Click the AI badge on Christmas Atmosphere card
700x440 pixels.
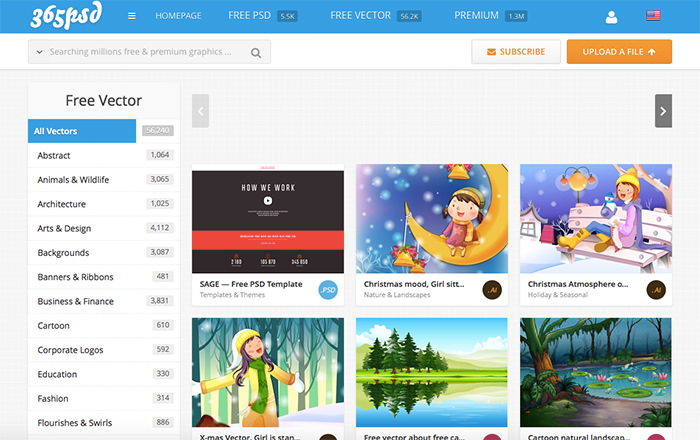[656, 290]
